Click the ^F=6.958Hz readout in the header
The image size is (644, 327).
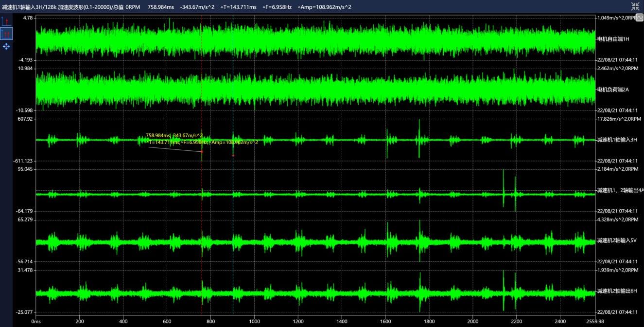click(x=276, y=7)
